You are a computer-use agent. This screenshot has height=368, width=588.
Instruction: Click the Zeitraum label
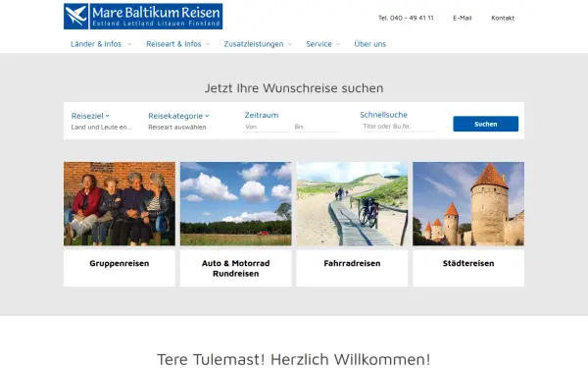click(x=262, y=115)
